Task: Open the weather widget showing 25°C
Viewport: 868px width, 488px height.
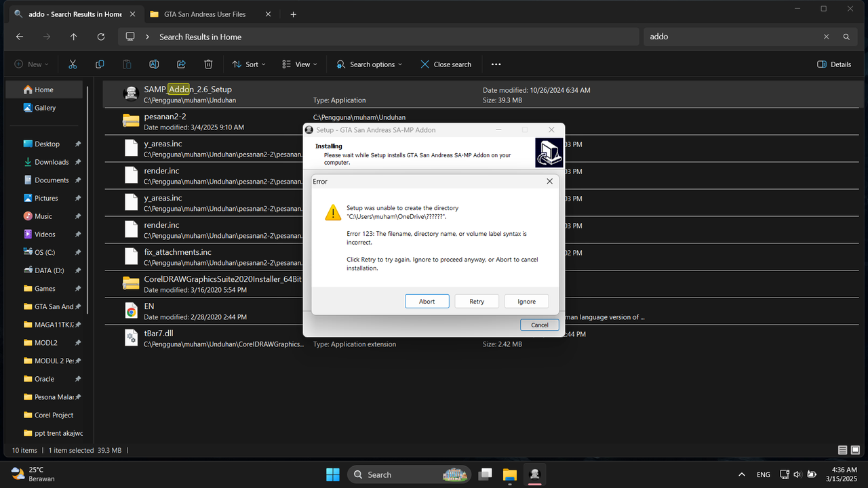Action: point(34,474)
